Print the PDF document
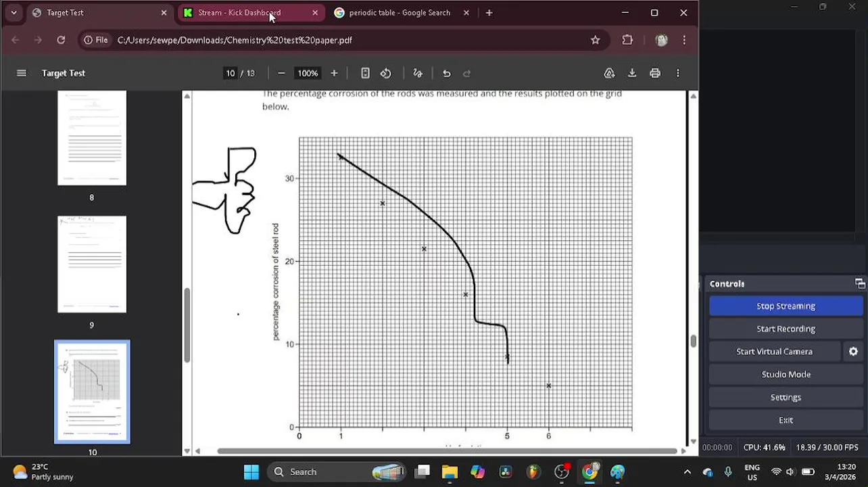This screenshot has width=868, height=487. [x=655, y=73]
